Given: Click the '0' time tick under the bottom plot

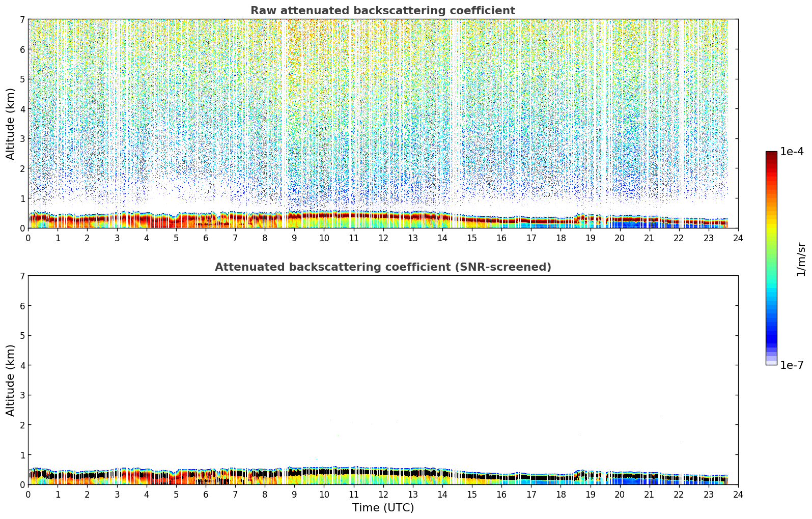Looking at the screenshot, I should (x=28, y=494).
